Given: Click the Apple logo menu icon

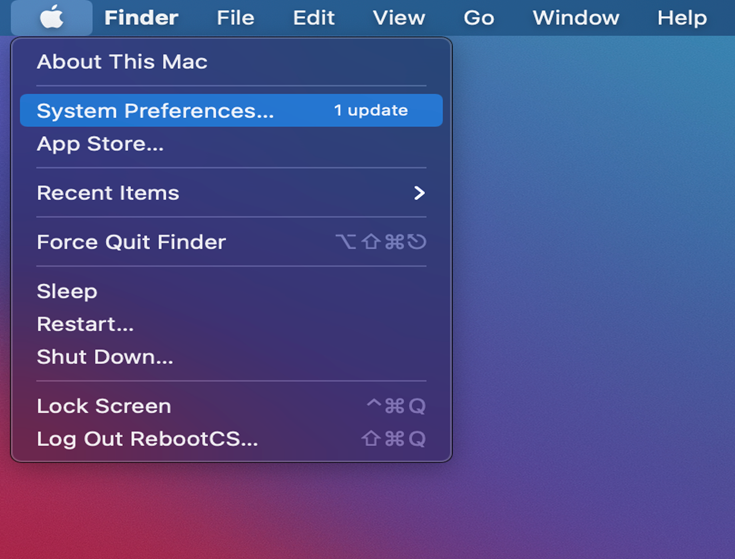Looking at the screenshot, I should (52, 17).
